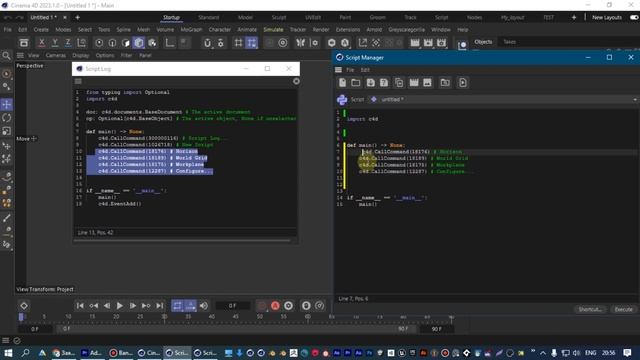640x360 pixels.
Task: Play the animation forward
Action: coord(120,306)
